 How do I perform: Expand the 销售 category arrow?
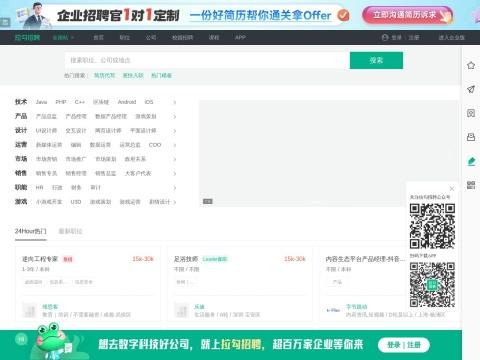click(174, 174)
